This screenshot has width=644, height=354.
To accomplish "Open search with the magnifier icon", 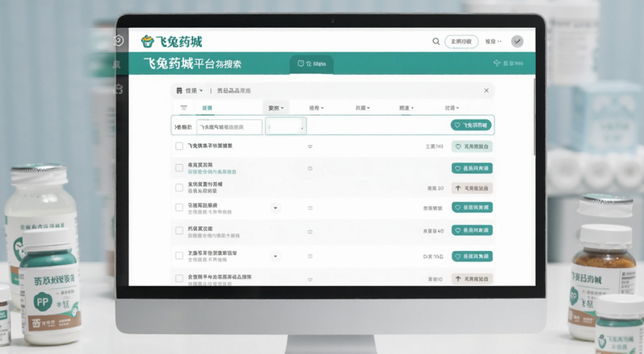I will tap(436, 42).
